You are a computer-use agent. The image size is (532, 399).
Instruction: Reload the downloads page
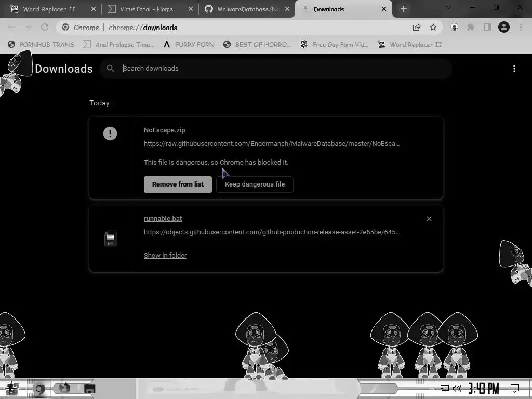[45, 28]
